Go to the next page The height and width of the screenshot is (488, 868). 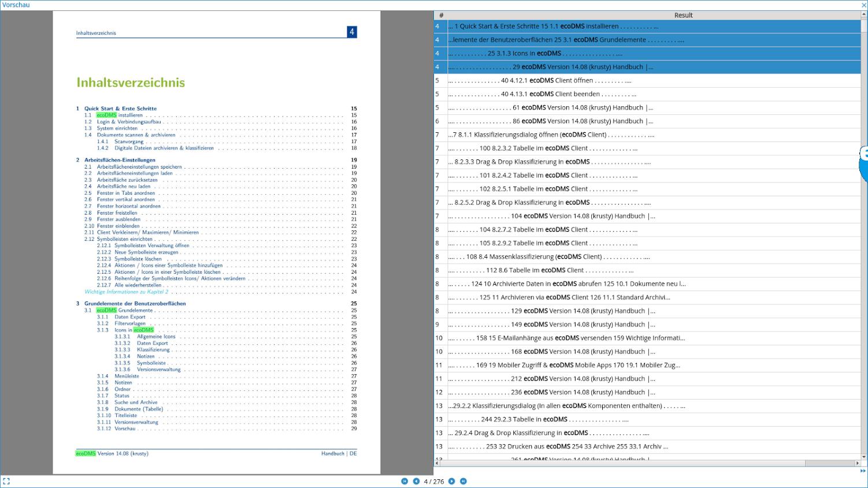452,481
